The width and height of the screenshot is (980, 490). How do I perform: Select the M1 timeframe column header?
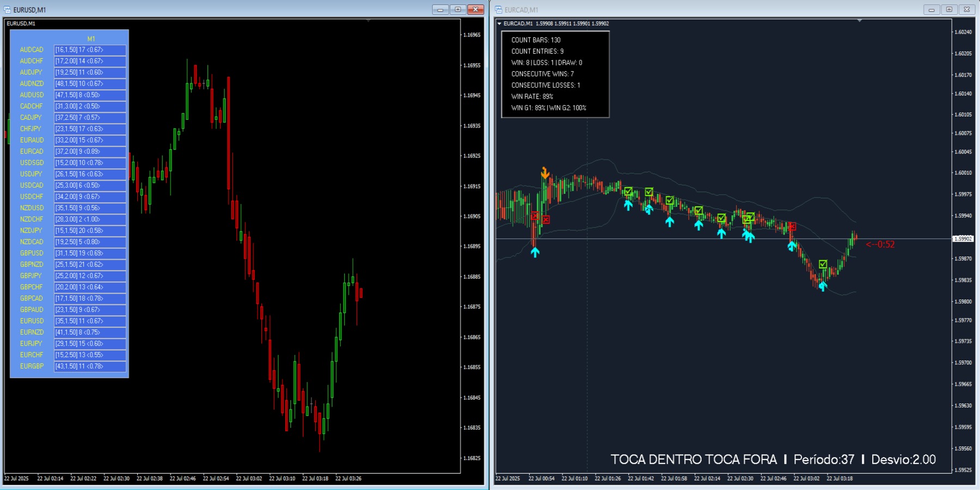(91, 39)
